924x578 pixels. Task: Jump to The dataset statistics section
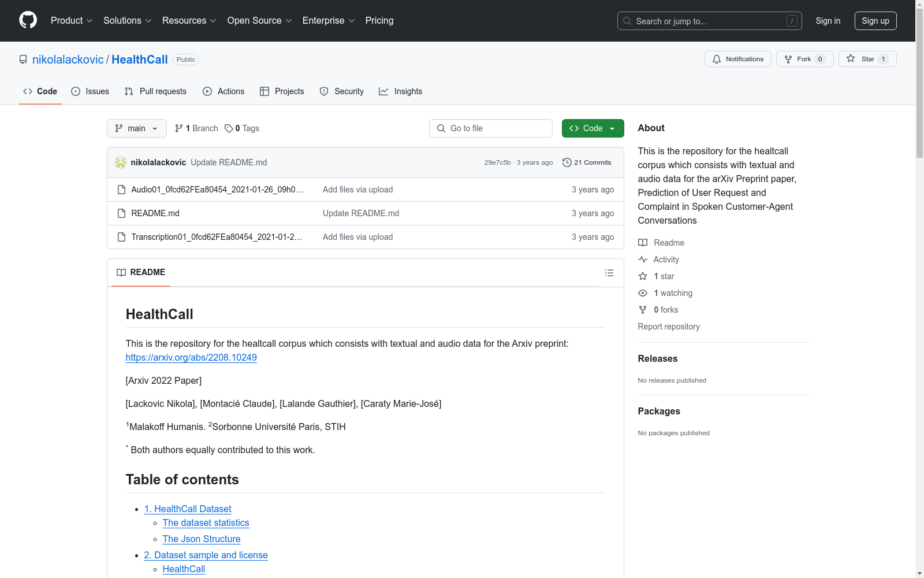pos(206,523)
